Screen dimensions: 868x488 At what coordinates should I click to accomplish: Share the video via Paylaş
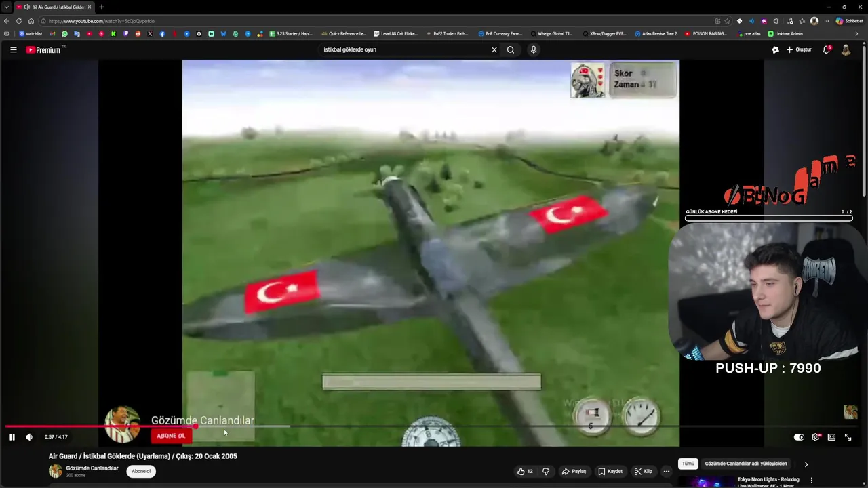tap(574, 471)
